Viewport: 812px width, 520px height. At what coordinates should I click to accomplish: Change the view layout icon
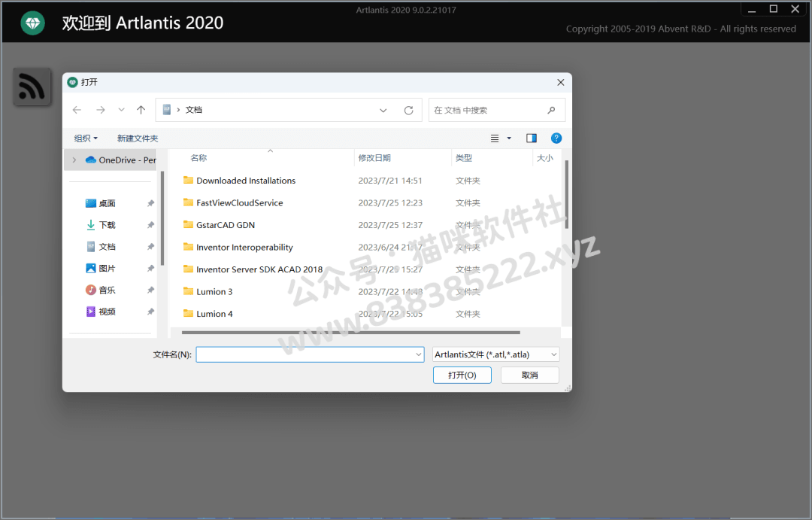pyautogui.click(x=495, y=138)
